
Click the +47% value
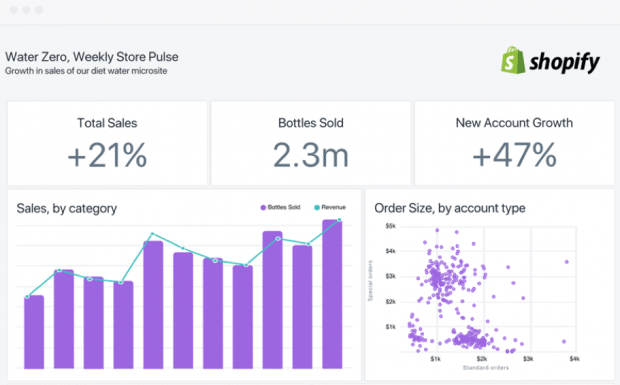pos(514,155)
